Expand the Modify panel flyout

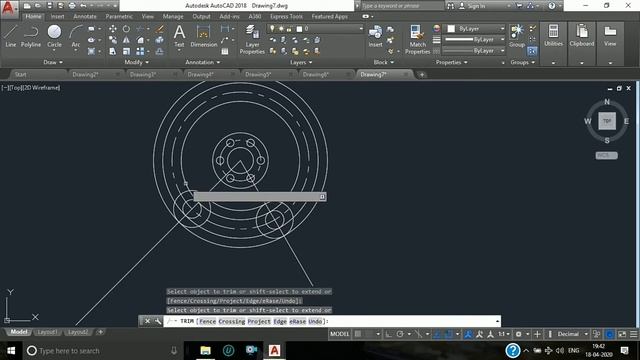[x=137, y=62]
